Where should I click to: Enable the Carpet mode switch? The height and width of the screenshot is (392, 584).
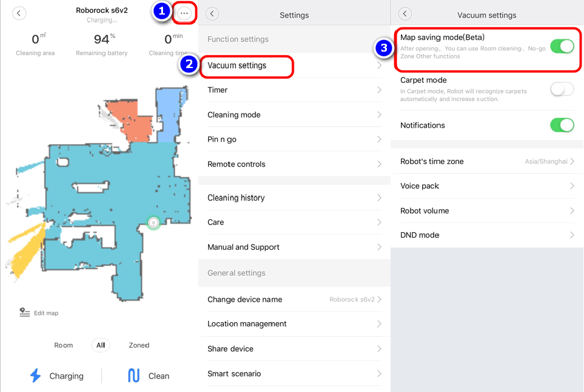point(561,89)
